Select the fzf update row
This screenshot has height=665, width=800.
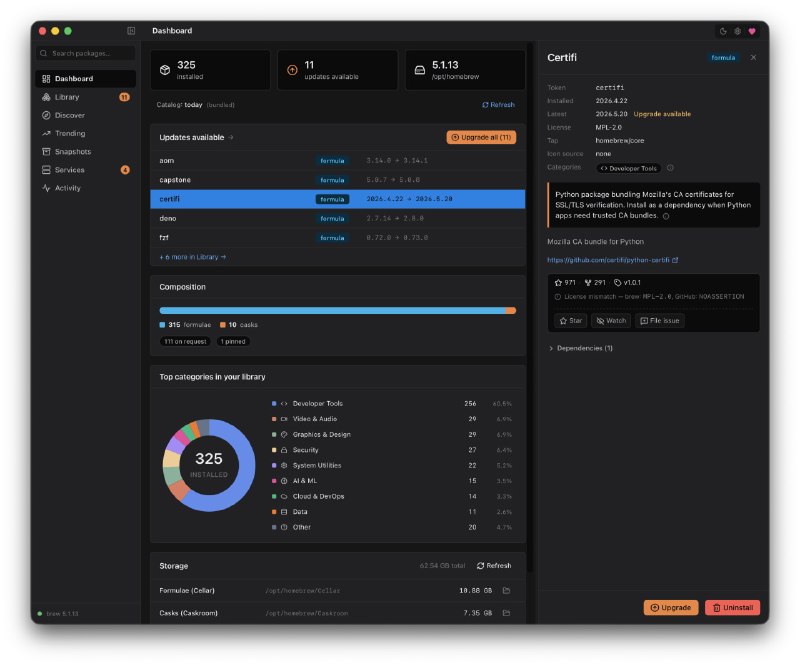point(338,238)
